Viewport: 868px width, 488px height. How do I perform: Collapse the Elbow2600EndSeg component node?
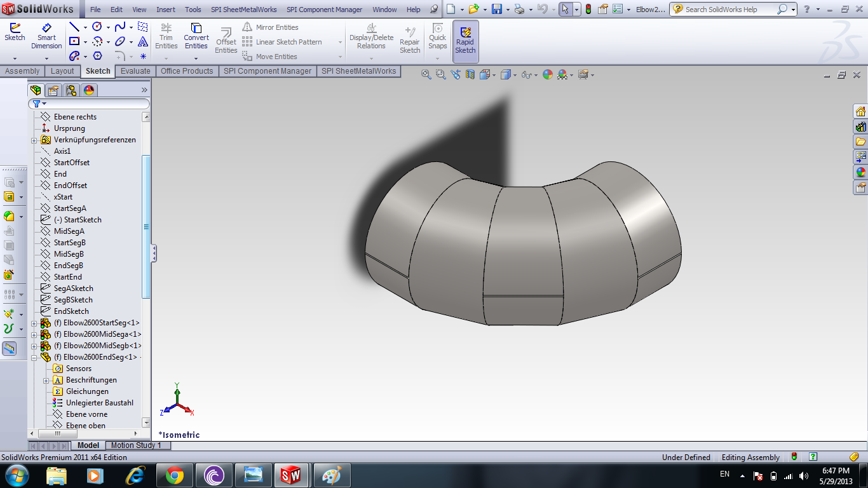tap(34, 358)
